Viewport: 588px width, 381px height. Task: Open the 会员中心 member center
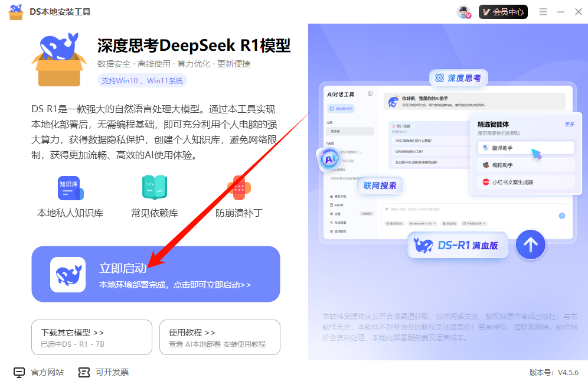503,12
